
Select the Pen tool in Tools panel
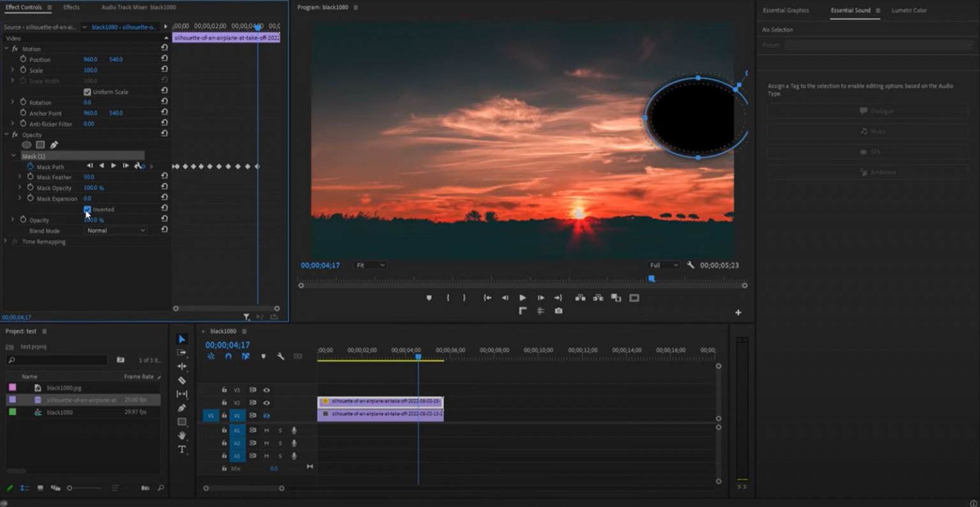182,408
